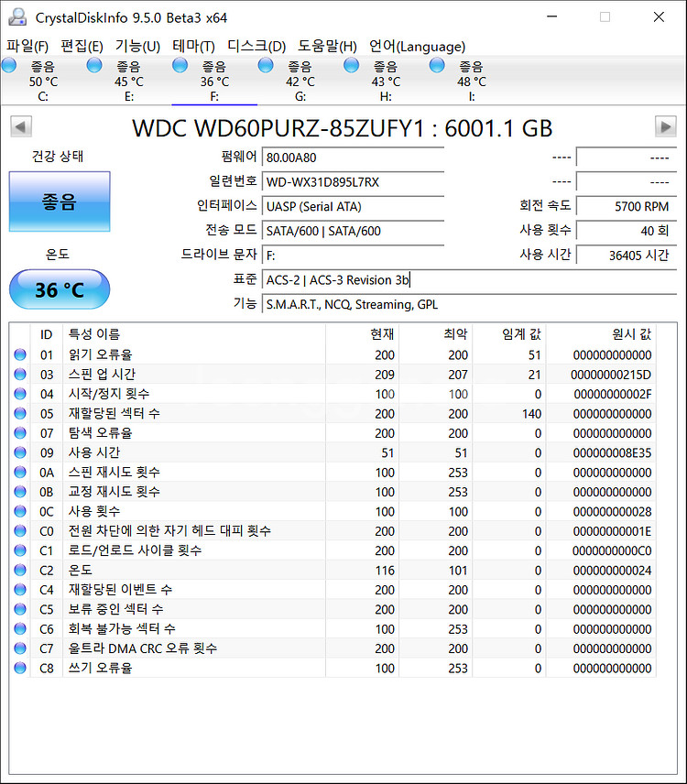Open the 도움말(H) menu

[x=328, y=47]
